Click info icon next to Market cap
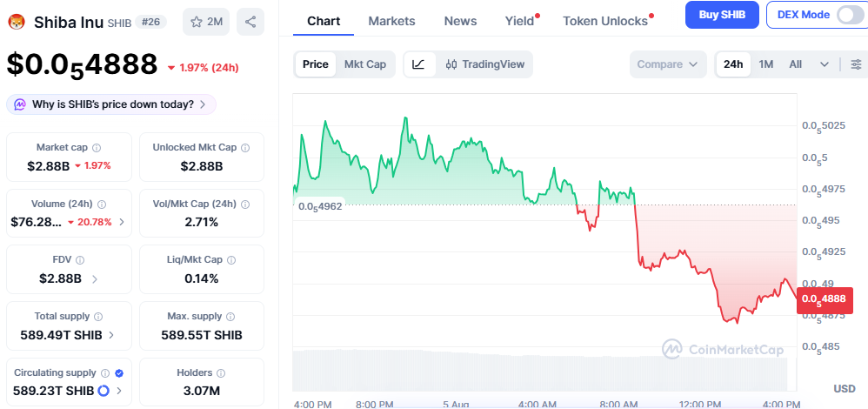 pyautogui.click(x=97, y=148)
